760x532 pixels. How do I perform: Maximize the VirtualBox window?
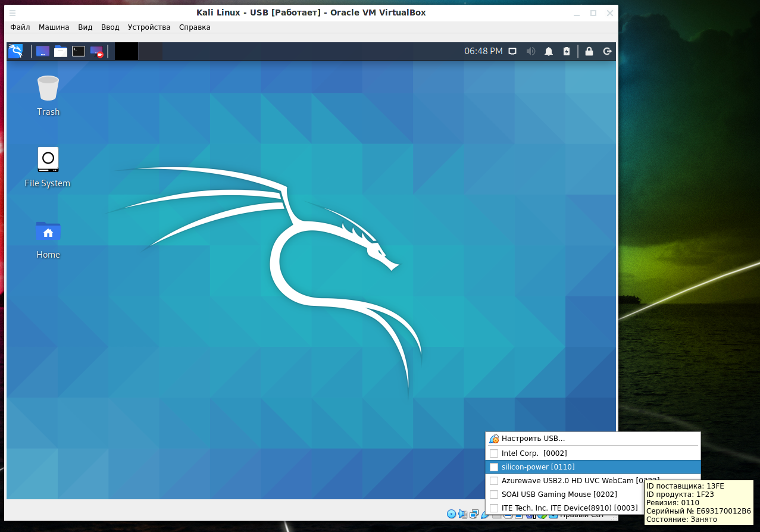tap(593, 12)
